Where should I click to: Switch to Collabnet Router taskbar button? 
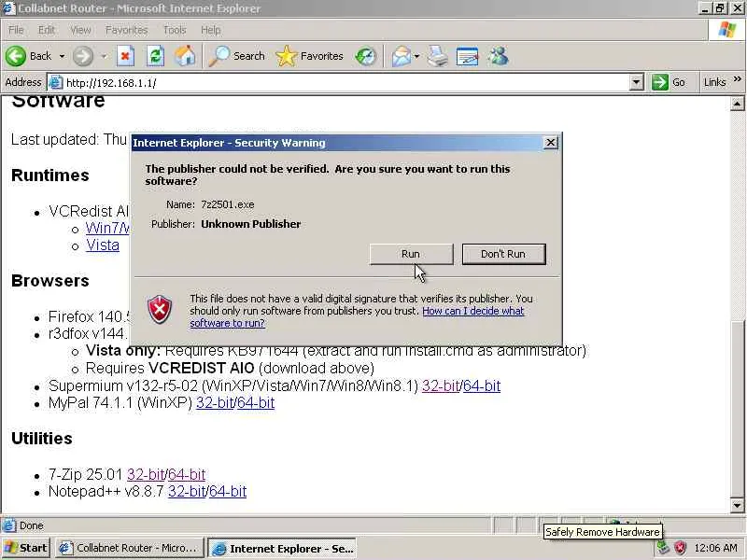(x=129, y=548)
